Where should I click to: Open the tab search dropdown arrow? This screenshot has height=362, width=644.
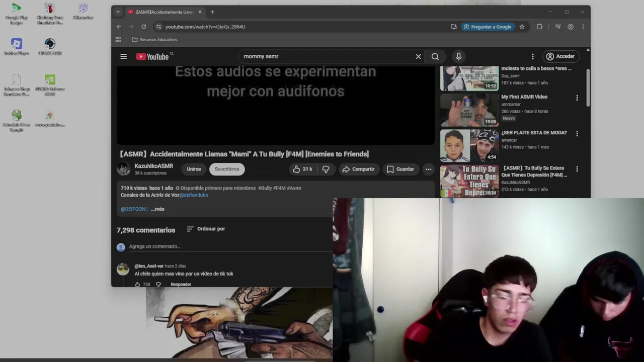[x=118, y=12]
